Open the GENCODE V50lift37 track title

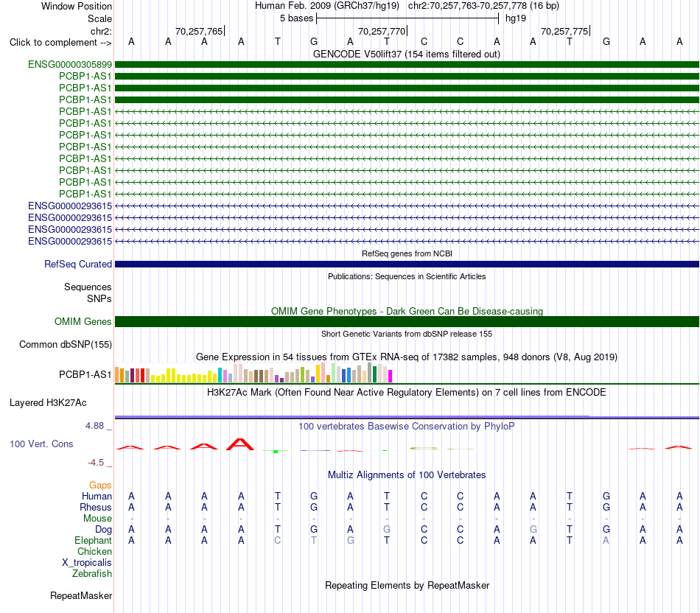(407, 54)
